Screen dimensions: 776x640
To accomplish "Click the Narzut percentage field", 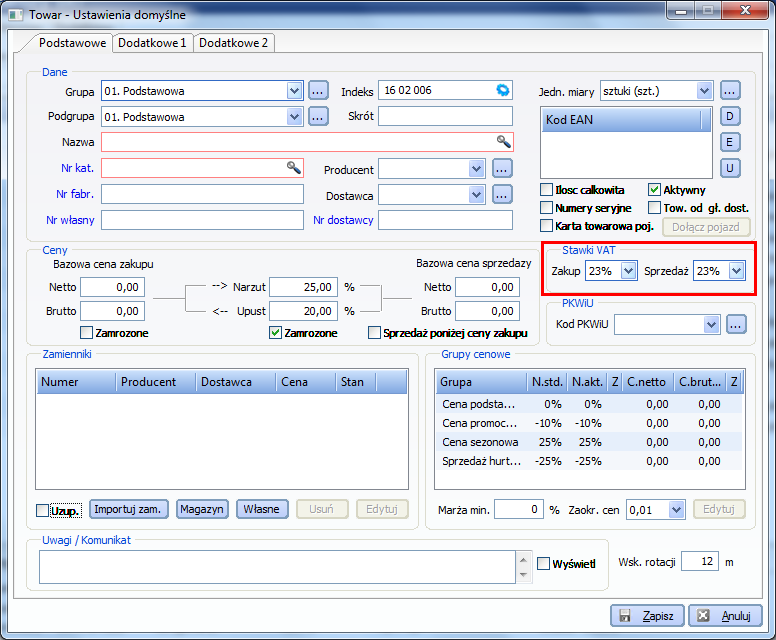I will point(303,287).
